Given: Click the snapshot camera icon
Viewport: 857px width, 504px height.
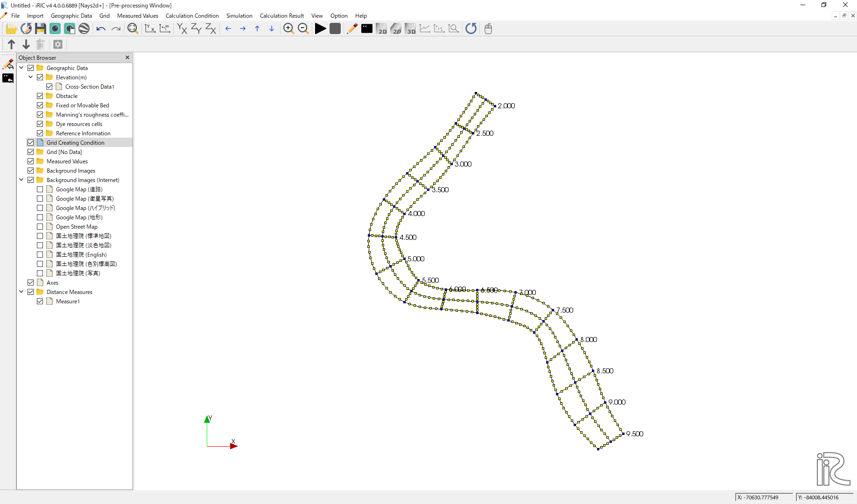Looking at the screenshot, I should pyautogui.click(x=55, y=29).
